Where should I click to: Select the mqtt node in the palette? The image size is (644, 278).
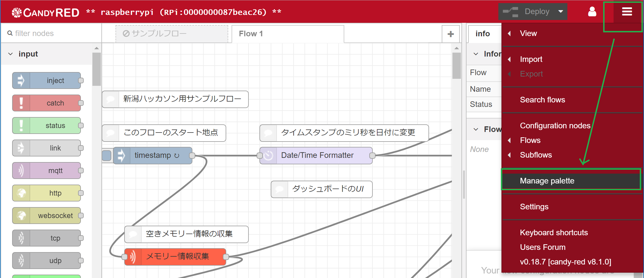click(47, 171)
